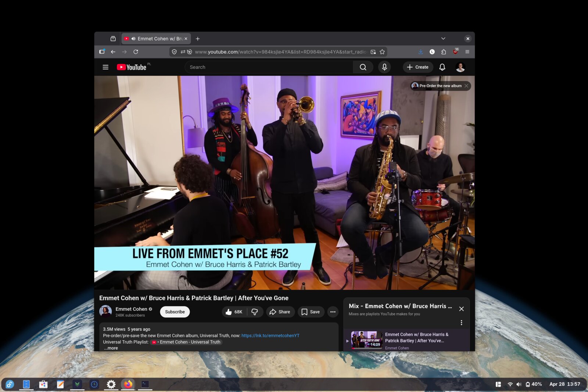Image resolution: width=588 pixels, height=392 pixels.
Task: Save the video to a playlist
Action: 311,312
